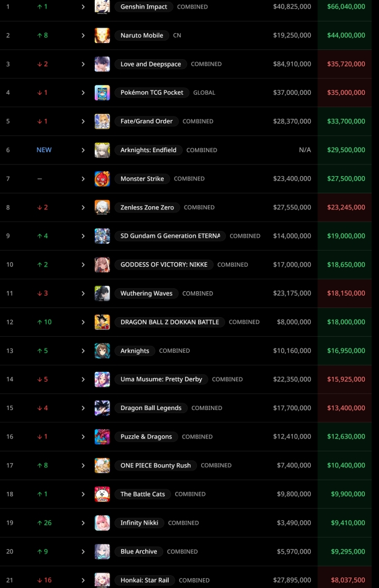The image size is (379, 588).
Task: Click the $18,150,000 revenue value
Action: click(346, 293)
